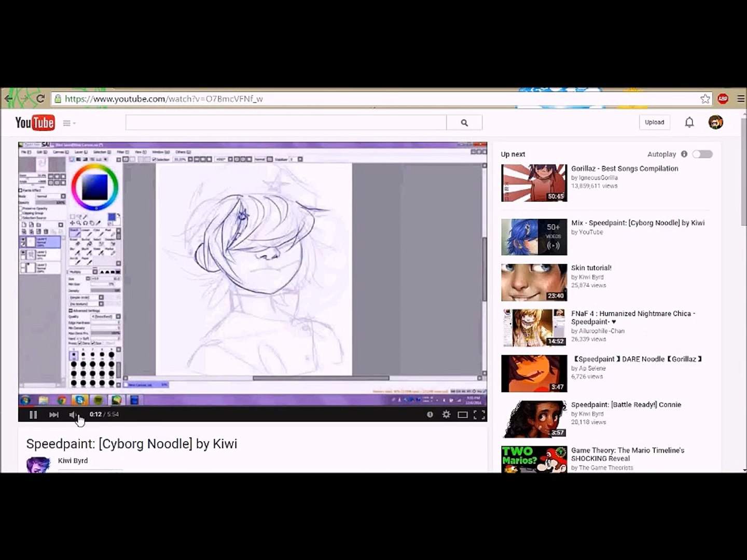Visit The Game Theorists channel
Viewport: 747px width, 560px height.
[x=602, y=468]
